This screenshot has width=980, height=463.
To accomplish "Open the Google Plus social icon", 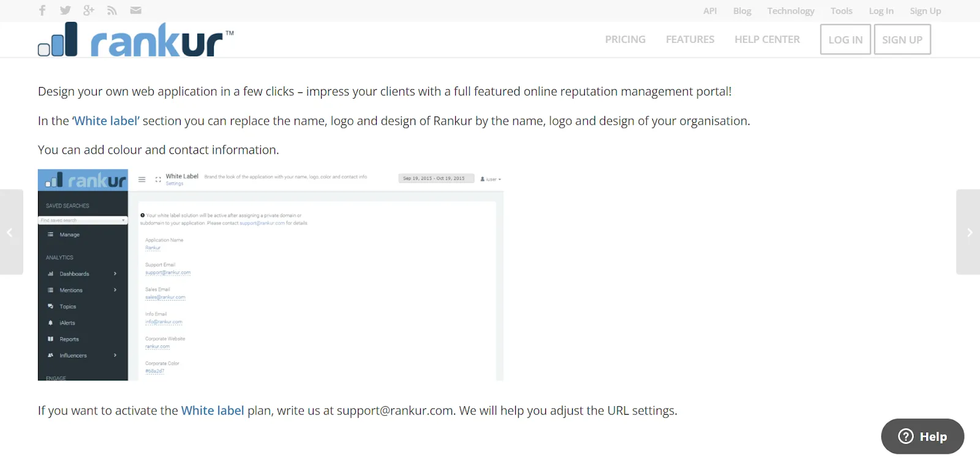I will (x=89, y=10).
